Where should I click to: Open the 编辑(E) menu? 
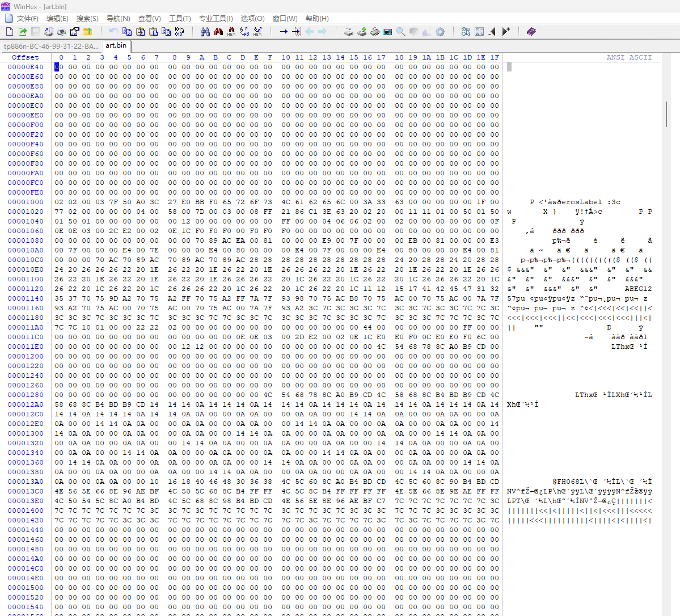(57, 18)
